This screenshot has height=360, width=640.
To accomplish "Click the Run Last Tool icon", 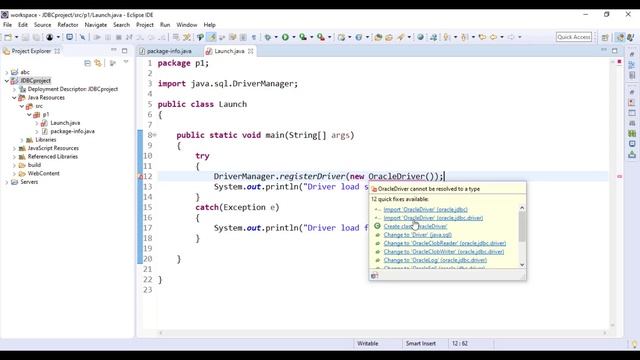I will point(321,37).
